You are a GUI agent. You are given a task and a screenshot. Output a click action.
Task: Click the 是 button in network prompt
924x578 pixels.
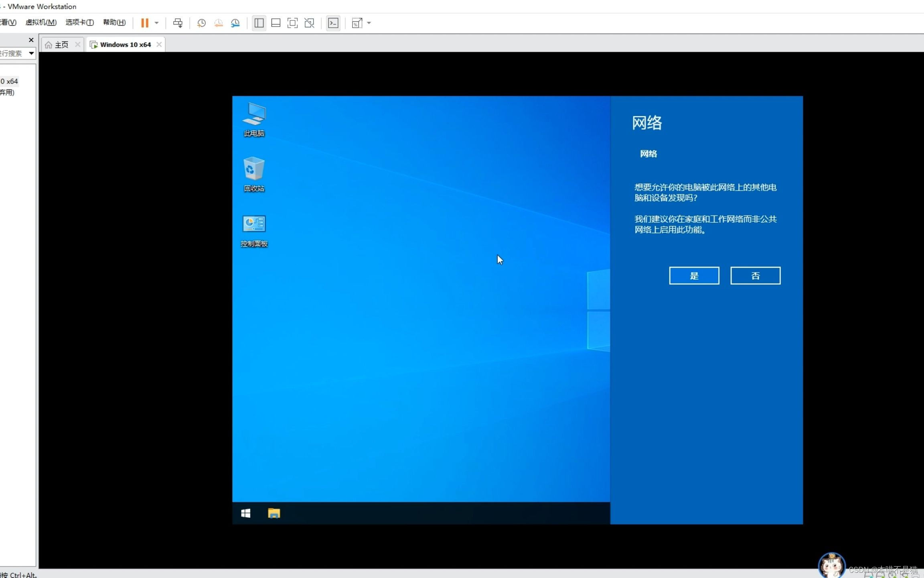coord(694,276)
